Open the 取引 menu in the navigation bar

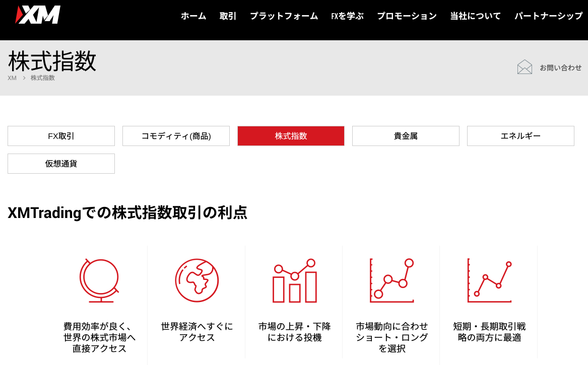pos(228,16)
